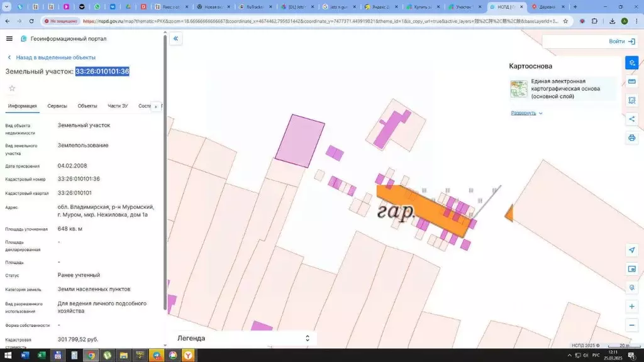The width and height of the screenshot is (644, 362).
Task: Collapse the left info panel with double chevron
Action: click(x=176, y=38)
